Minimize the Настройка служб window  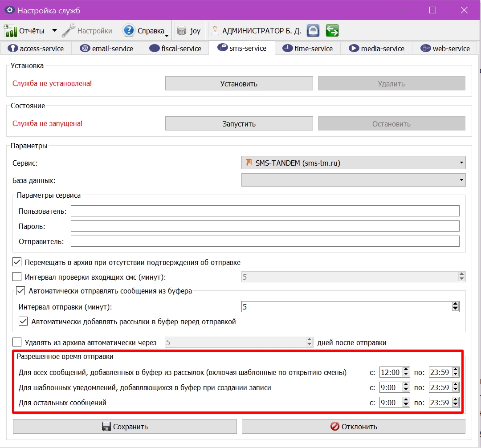tap(402, 10)
